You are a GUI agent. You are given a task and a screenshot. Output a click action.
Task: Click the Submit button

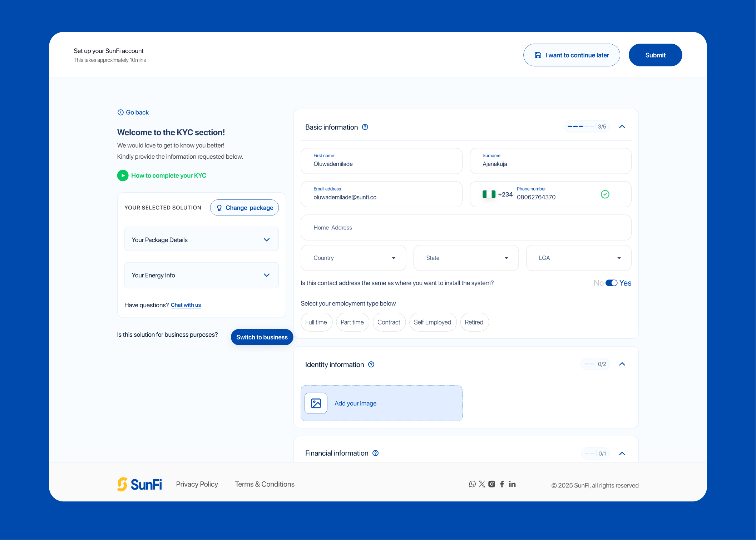[655, 55]
